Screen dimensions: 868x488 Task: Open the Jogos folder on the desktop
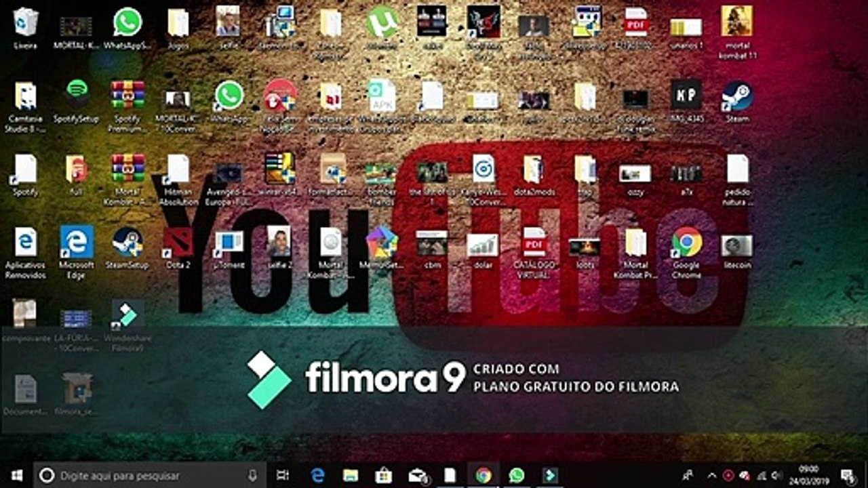178,28
